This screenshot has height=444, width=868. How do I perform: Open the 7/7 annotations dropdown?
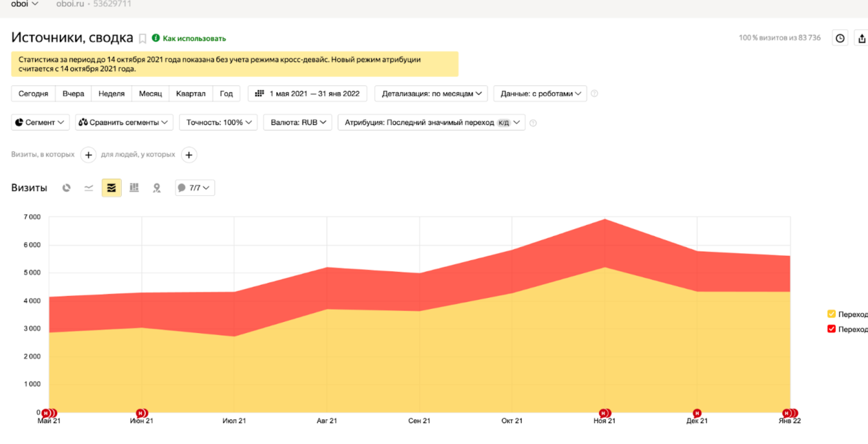[195, 188]
